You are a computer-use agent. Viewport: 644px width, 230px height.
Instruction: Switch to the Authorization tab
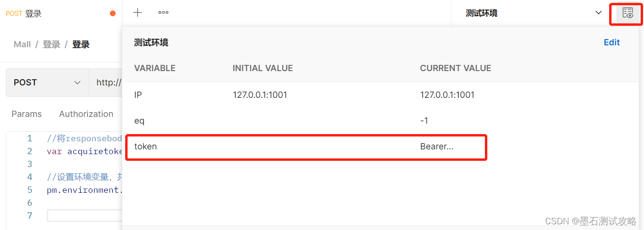[x=86, y=114]
